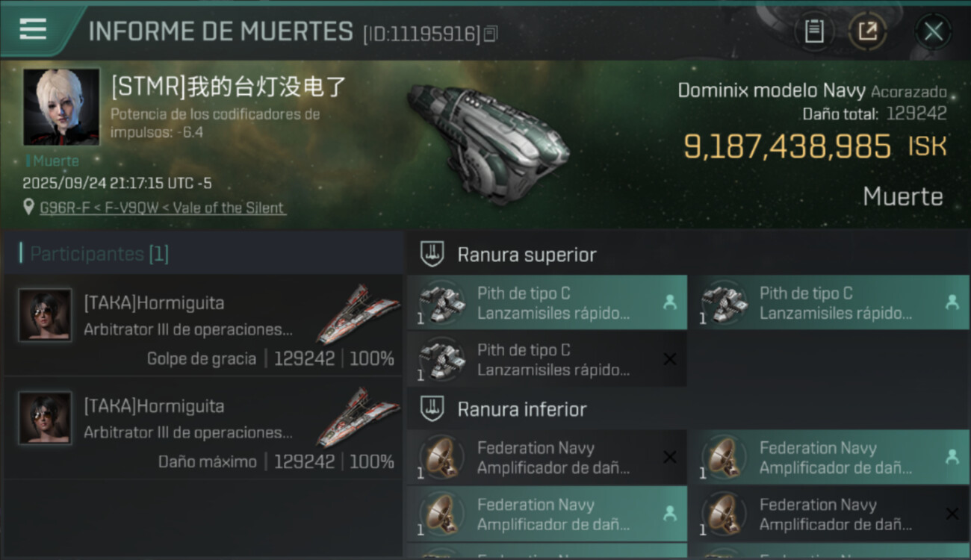This screenshot has width=971, height=560.
Task: Click the Dominix modelo Navy ship image
Action: [x=488, y=140]
